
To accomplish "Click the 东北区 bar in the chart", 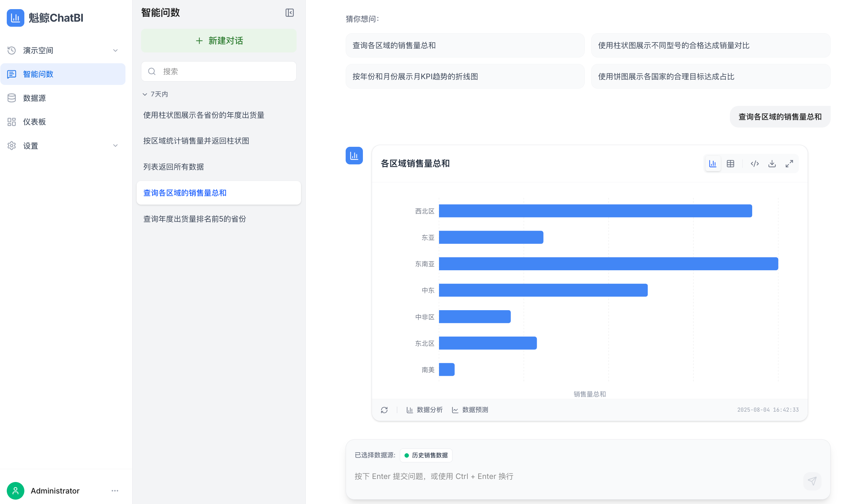I will (x=488, y=343).
